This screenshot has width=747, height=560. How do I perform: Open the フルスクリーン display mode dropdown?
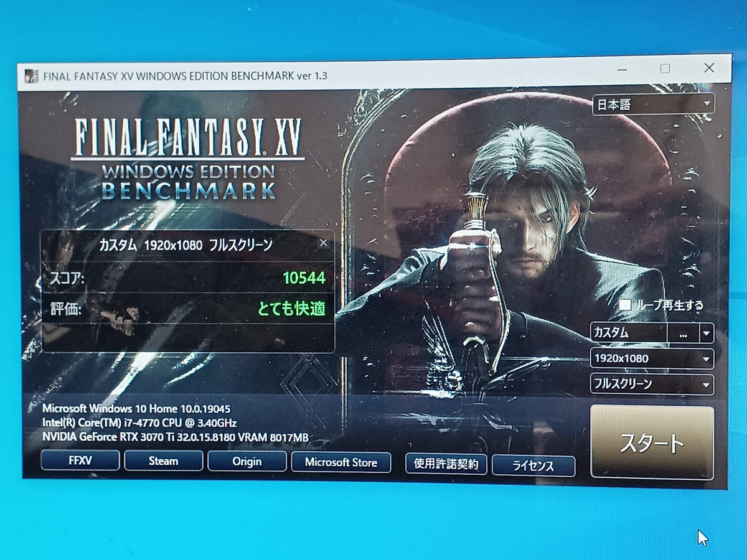tap(652, 384)
